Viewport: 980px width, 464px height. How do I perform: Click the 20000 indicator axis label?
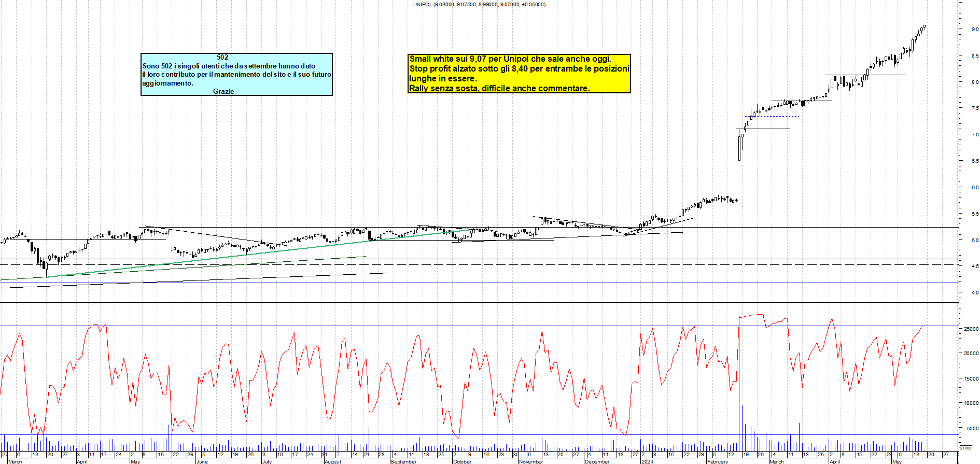point(971,354)
